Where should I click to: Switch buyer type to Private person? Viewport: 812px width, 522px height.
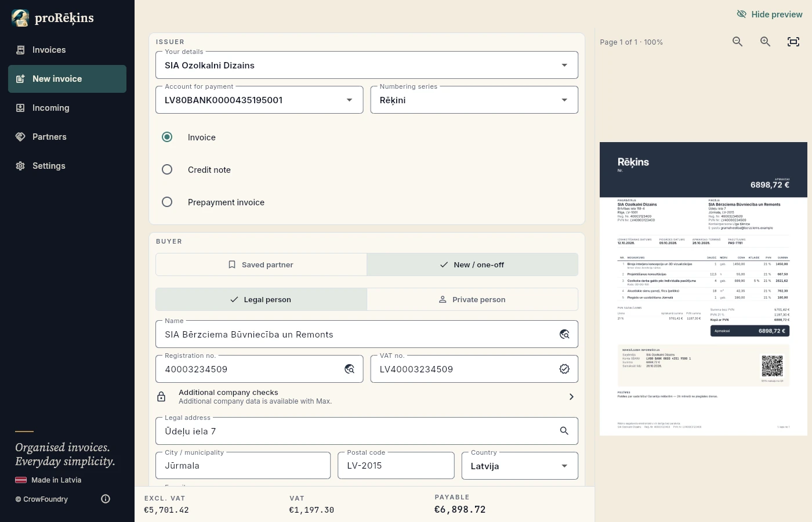[473, 299]
